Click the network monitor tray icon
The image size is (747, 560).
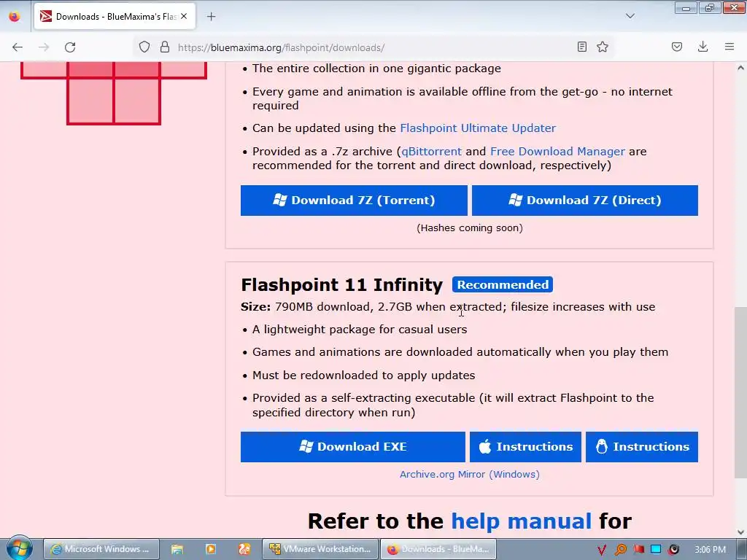[656, 550]
